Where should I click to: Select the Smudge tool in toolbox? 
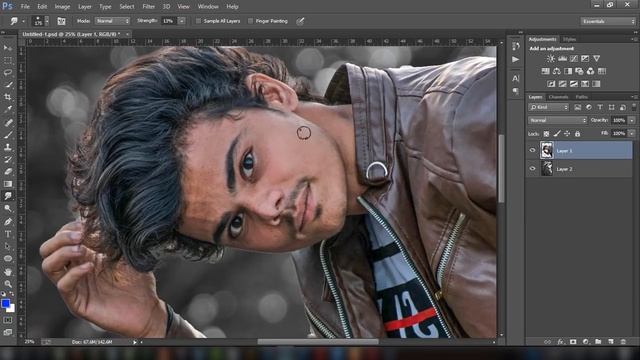[x=8, y=196]
